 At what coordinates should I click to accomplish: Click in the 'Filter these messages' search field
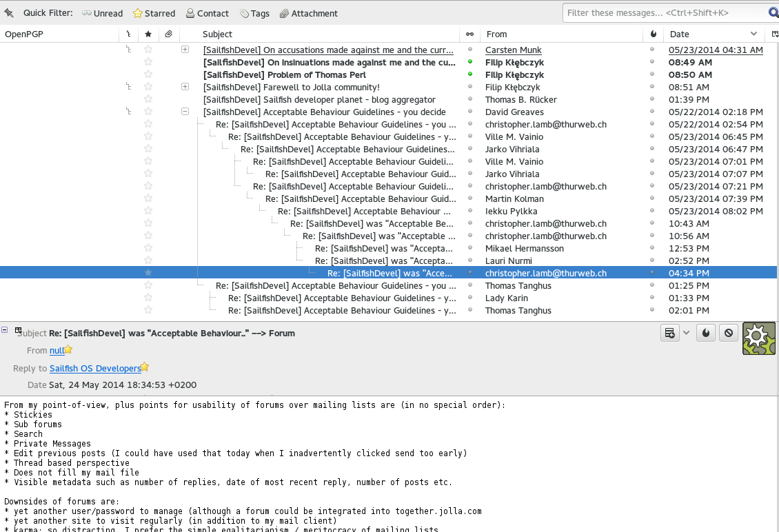pos(662,13)
